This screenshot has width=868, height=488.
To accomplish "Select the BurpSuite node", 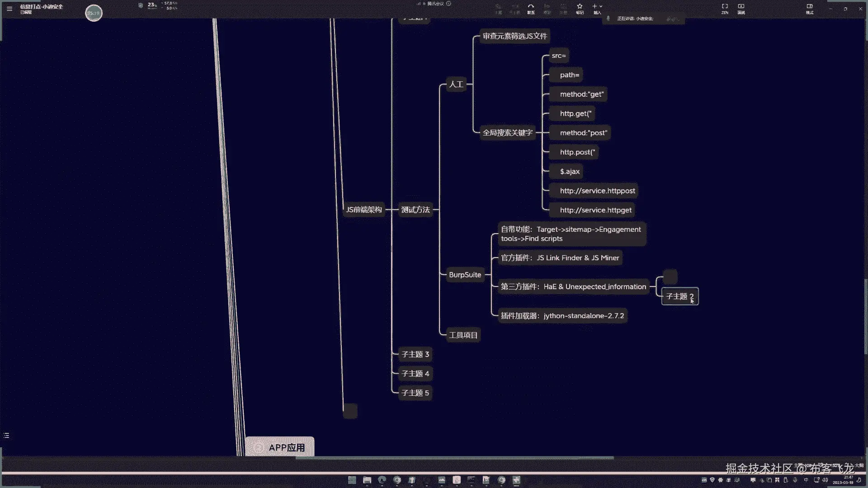I will 465,275.
